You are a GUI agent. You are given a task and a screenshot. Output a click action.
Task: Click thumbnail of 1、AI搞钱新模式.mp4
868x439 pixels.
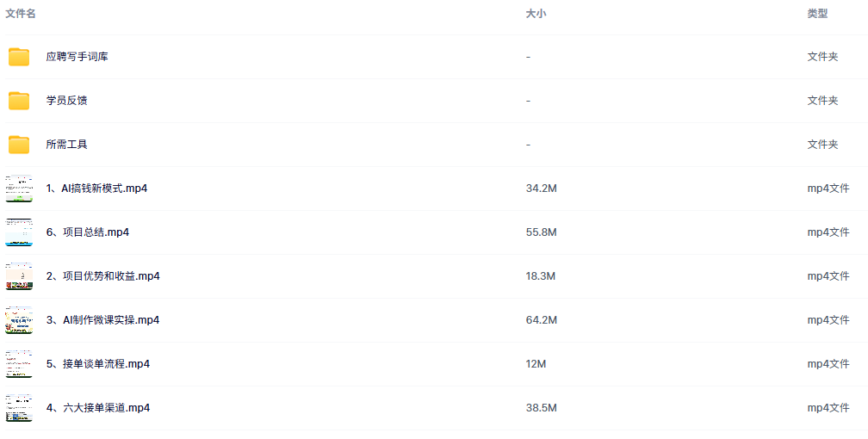[19, 189]
